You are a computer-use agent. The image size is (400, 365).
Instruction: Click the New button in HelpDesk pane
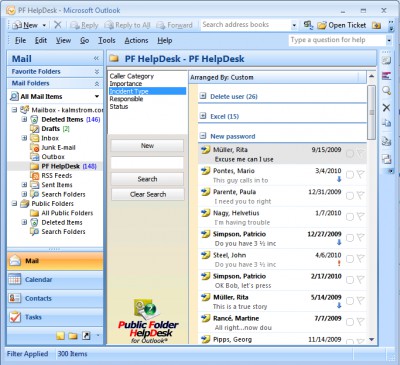tap(147, 146)
